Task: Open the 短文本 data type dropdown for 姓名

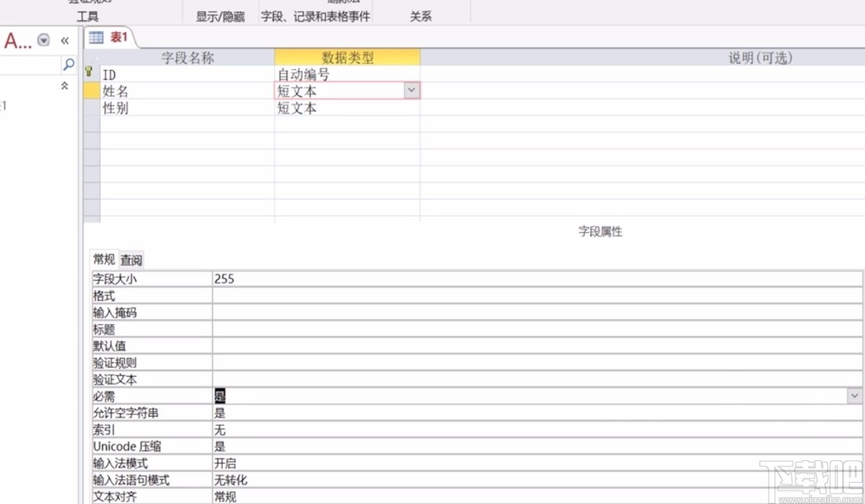Action: click(411, 91)
